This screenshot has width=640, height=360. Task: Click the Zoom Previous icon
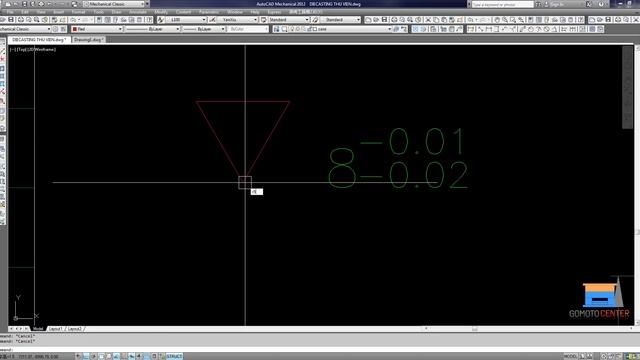point(521,20)
